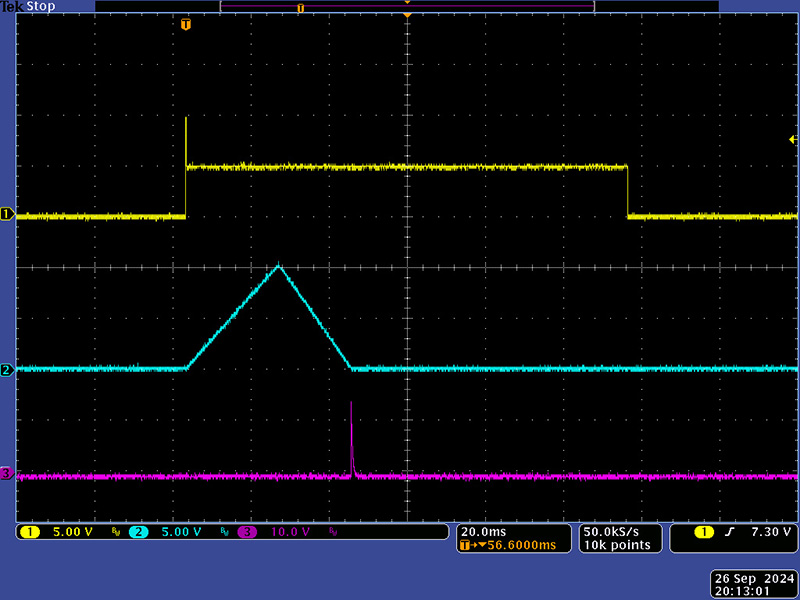
Task: Click the channel 3 badge in readout bar
Action: [247, 532]
